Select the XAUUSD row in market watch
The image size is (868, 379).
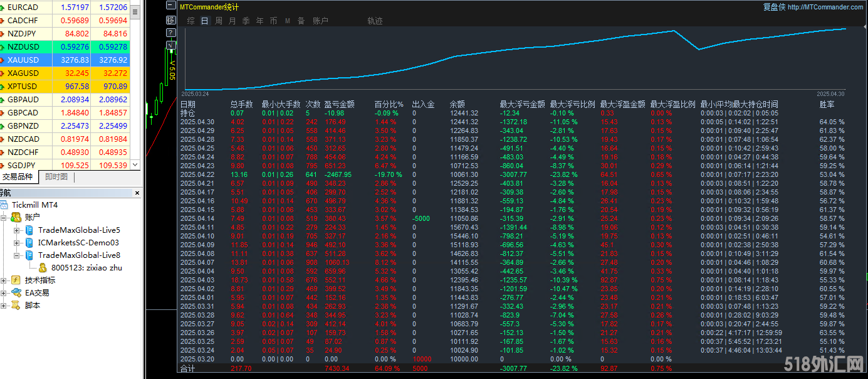(66, 60)
